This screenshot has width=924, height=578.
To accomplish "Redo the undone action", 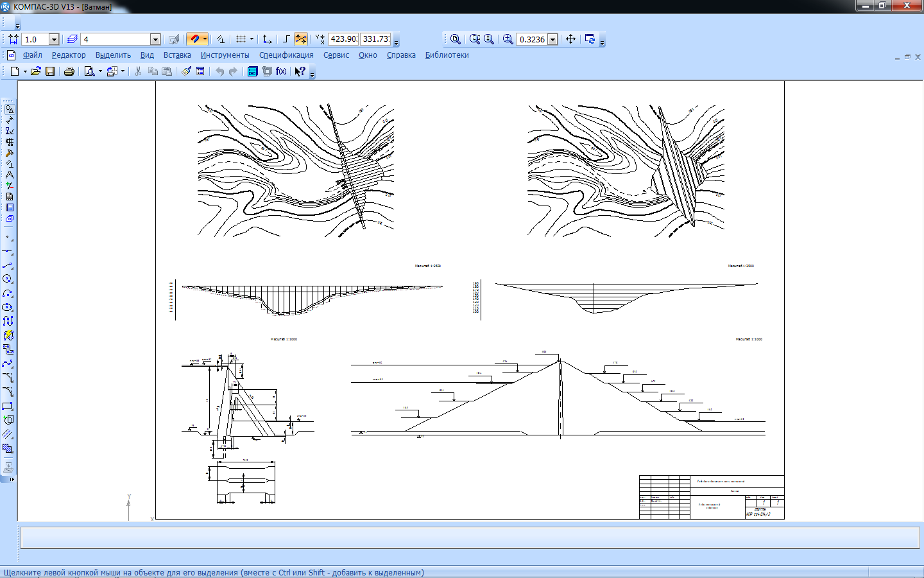I will click(233, 71).
